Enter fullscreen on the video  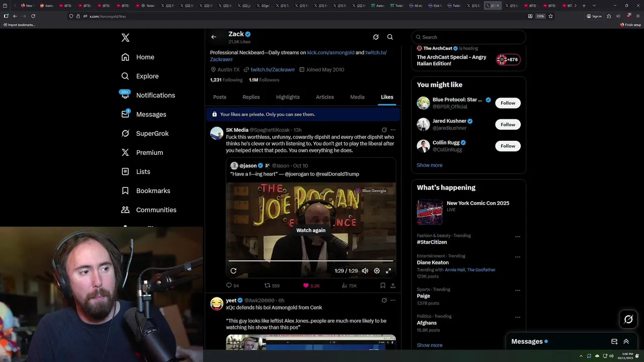pyautogui.click(x=388, y=271)
